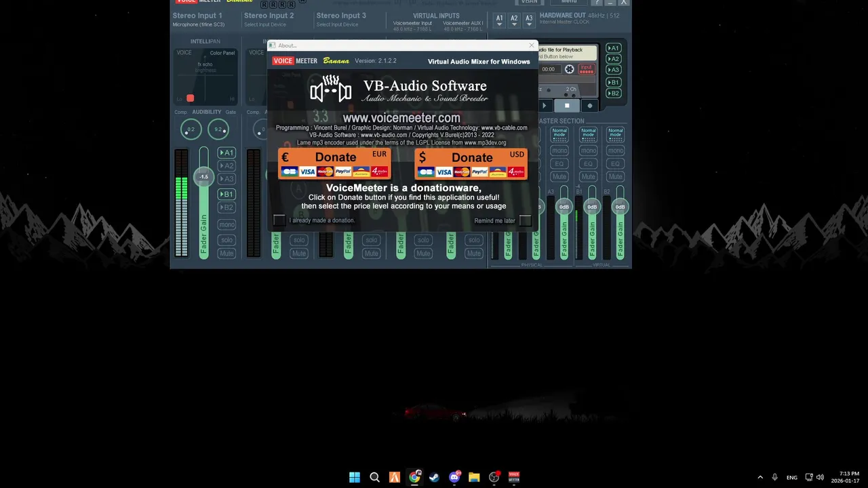Viewport: 868px width, 488px height.
Task: Click the 'Stereo Input 2' header label
Action: pyautogui.click(x=269, y=15)
